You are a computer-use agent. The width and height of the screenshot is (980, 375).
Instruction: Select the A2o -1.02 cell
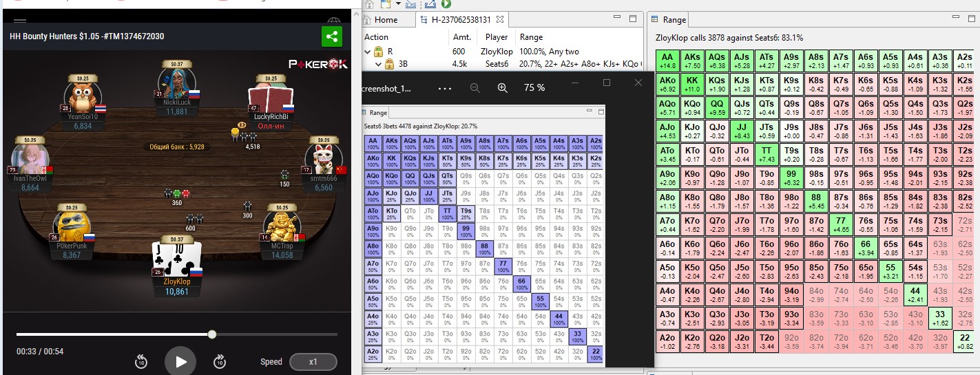tap(666, 341)
